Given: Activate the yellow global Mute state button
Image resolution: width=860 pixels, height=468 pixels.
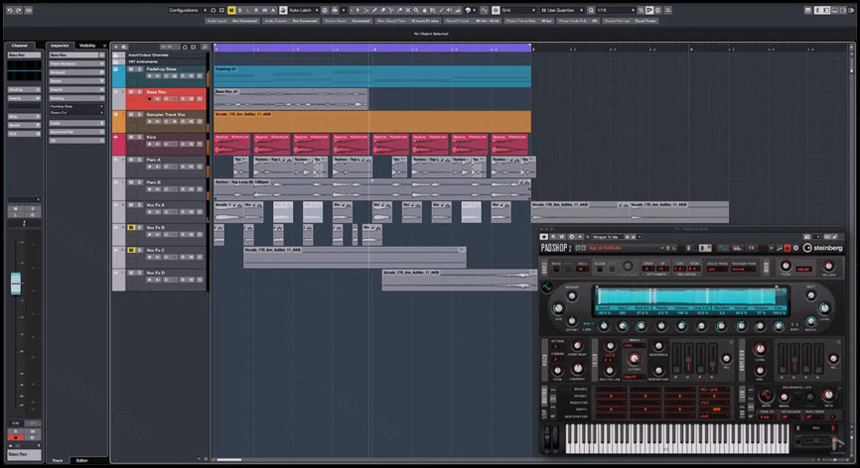Looking at the screenshot, I should pos(231,10).
